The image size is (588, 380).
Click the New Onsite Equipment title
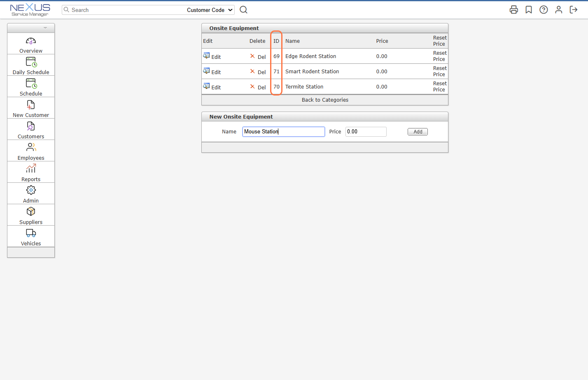[241, 117]
